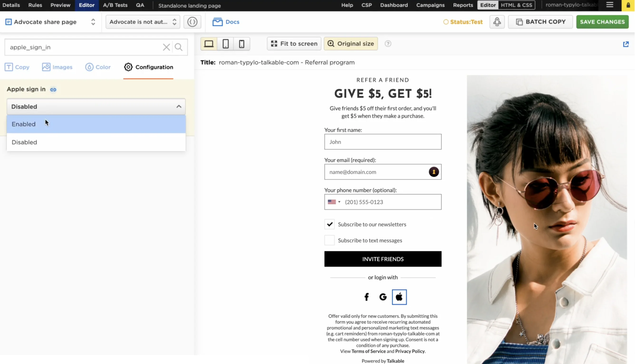This screenshot has width=635, height=364.
Task: Open the A/B Tests tab
Action: 115,5
